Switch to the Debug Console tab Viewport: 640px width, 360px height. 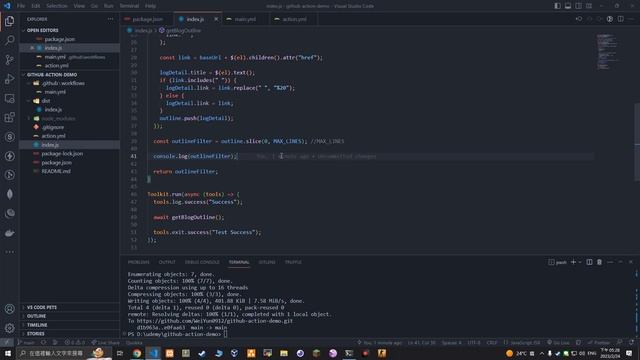point(202,262)
